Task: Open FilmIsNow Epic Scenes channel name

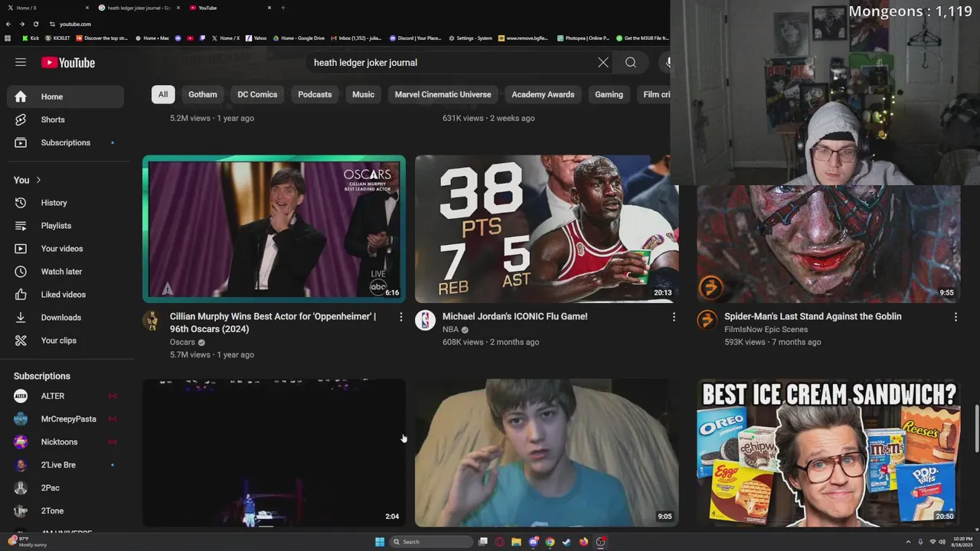Action: point(766,330)
